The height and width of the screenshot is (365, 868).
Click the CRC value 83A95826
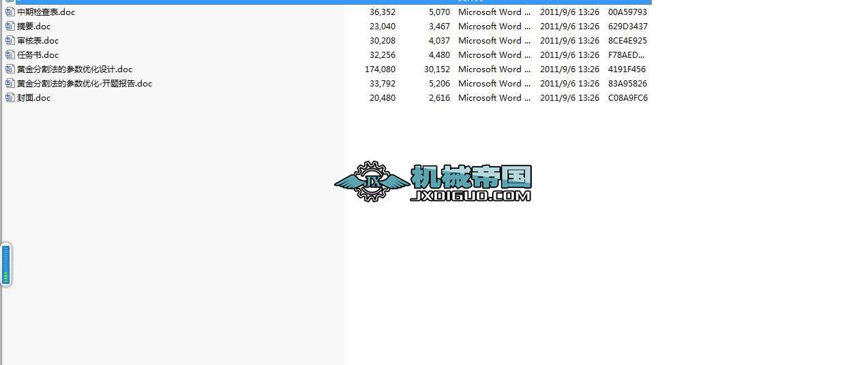point(628,84)
